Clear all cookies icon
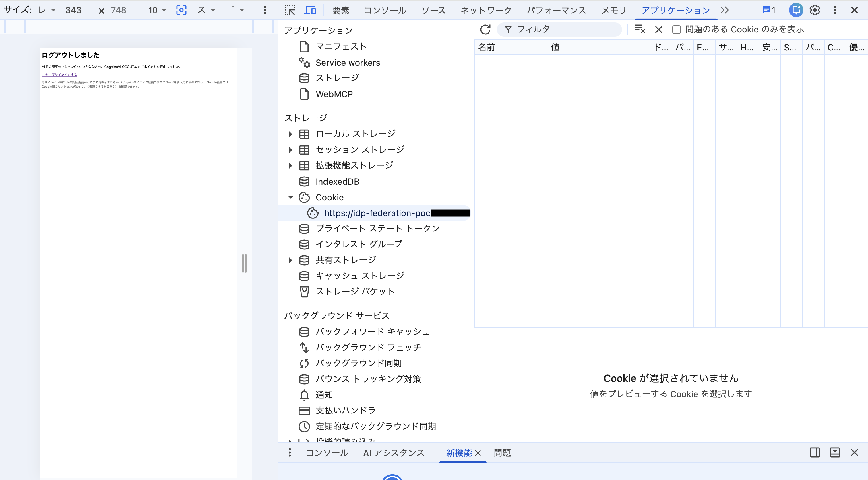Viewport: 868px width, 480px height. [640, 29]
